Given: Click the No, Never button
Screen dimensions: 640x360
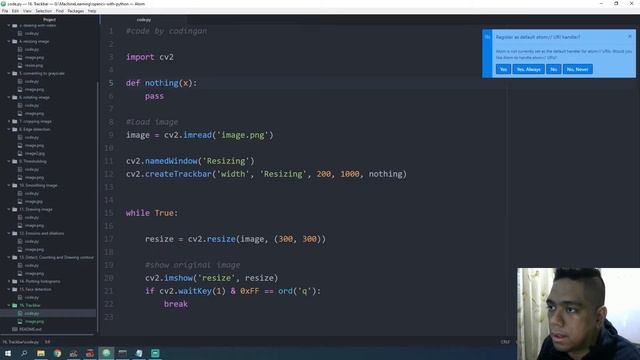Looking at the screenshot, I should coord(577,69).
